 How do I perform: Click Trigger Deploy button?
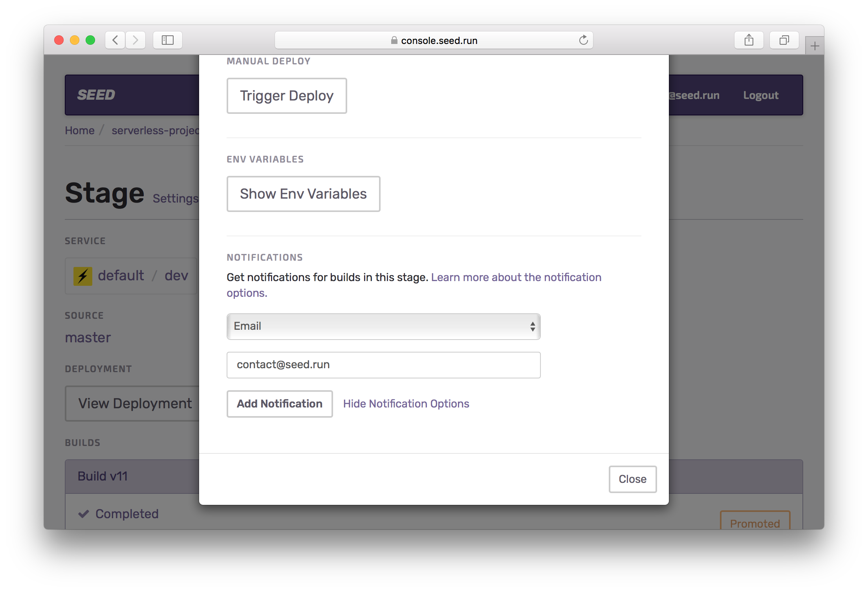pos(286,95)
